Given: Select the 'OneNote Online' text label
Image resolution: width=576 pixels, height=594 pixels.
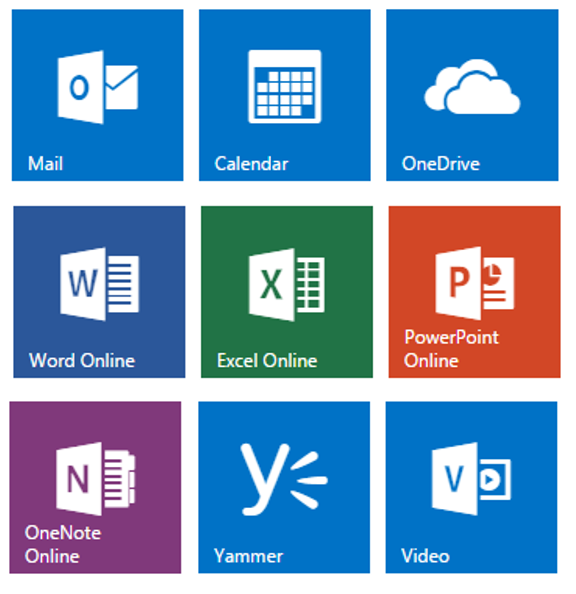Looking at the screenshot, I should coord(63,544).
